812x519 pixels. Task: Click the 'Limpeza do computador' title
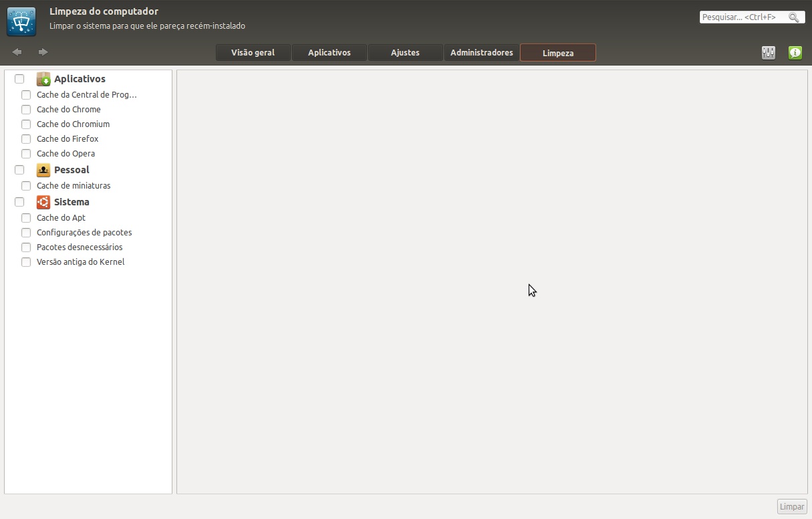(104, 11)
